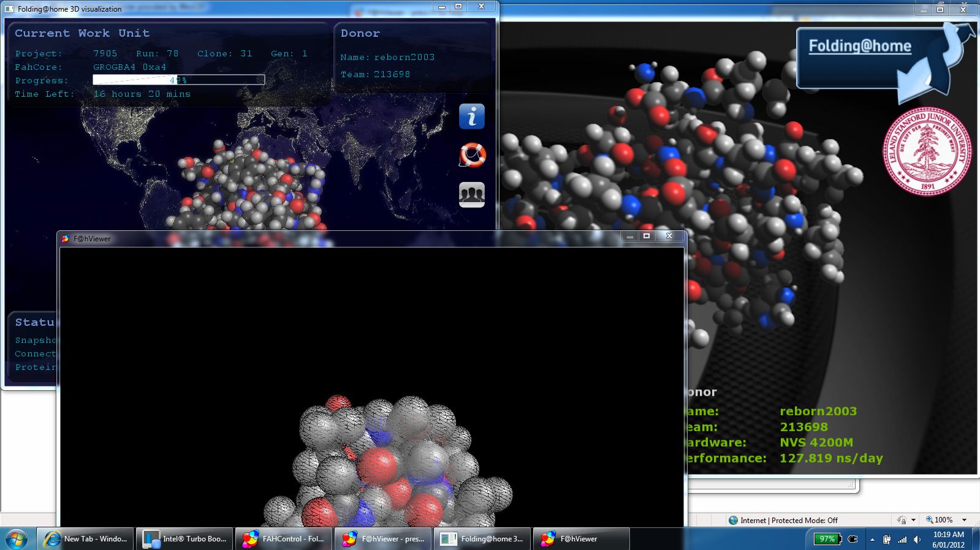The width and height of the screenshot is (980, 550).
Task: Switch to New Tab Internet Explorer taskbar item
Action: (85, 539)
